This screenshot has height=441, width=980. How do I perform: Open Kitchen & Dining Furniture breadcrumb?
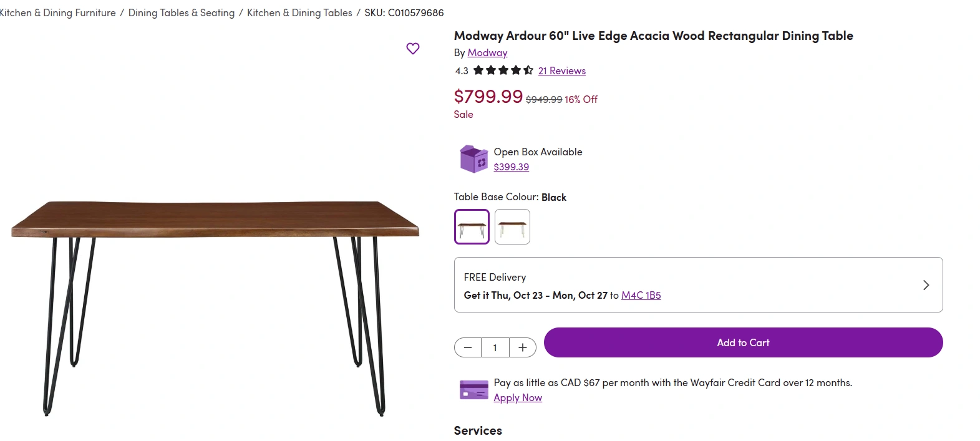click(57, 12)
